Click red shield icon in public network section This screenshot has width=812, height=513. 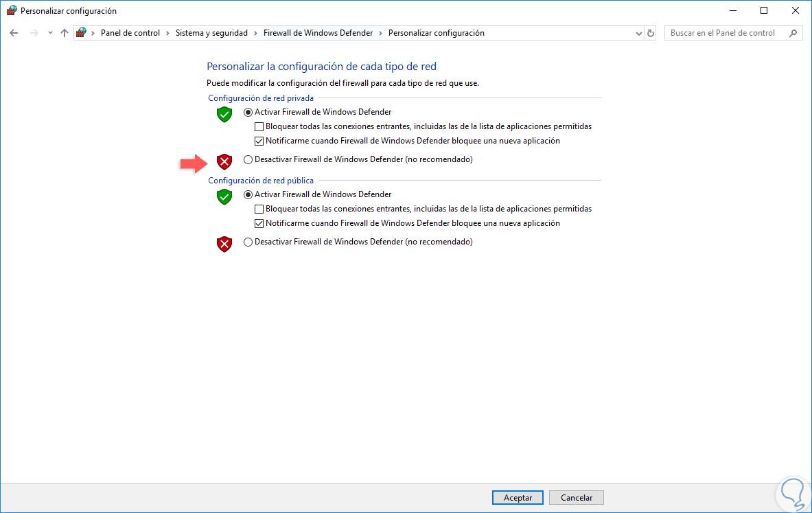(x=224, y=244)
